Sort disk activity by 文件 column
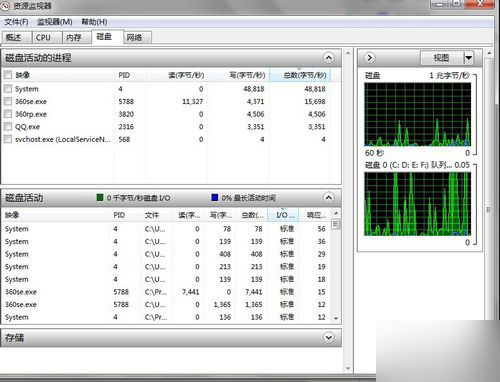This screenshot has height=382, width=500. (157, 215)
